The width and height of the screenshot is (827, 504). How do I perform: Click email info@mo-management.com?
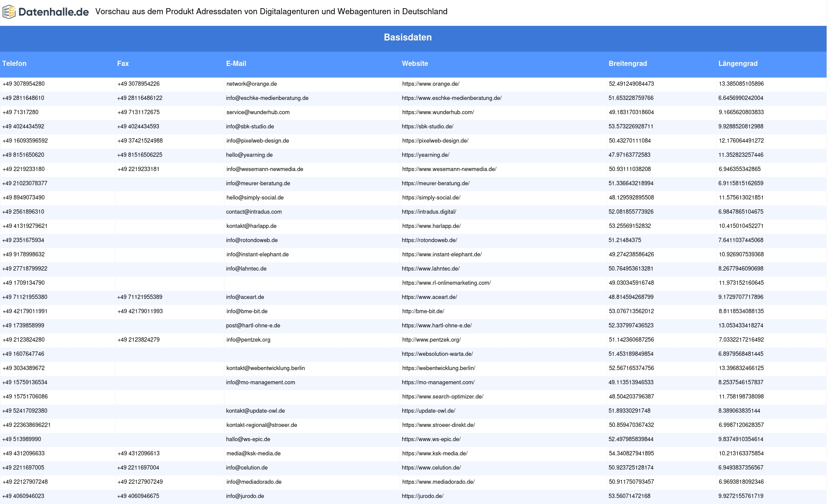point(261,383)
